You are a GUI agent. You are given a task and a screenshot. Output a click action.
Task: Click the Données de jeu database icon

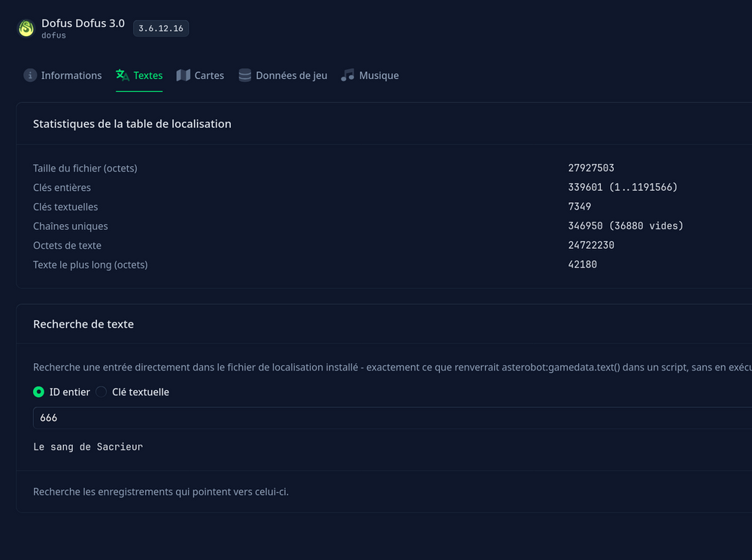pyautogui.click(x=245, y=75)
